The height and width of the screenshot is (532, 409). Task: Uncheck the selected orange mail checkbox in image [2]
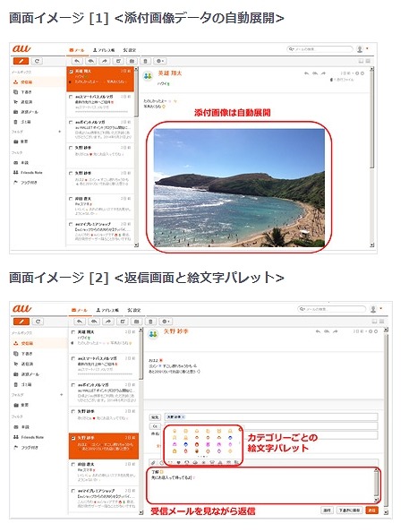72,438
